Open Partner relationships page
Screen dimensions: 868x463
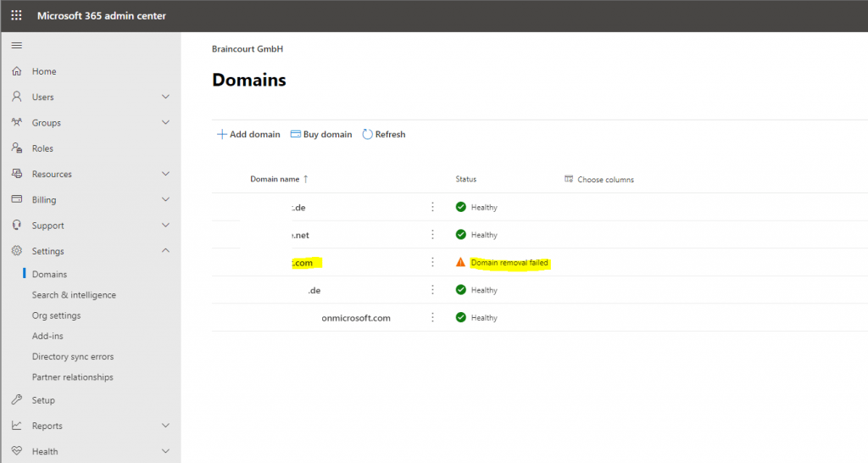[x=73, y=377]
